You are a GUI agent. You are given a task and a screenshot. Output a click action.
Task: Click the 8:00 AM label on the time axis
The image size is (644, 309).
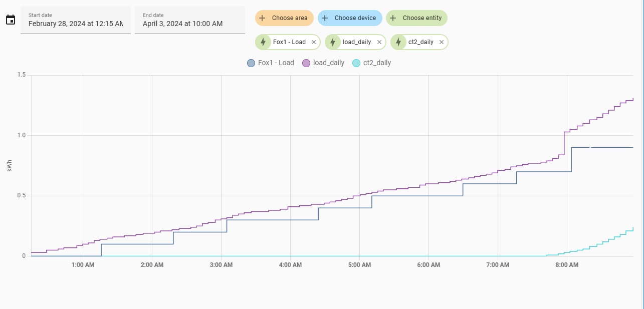(x=567, y=264)
